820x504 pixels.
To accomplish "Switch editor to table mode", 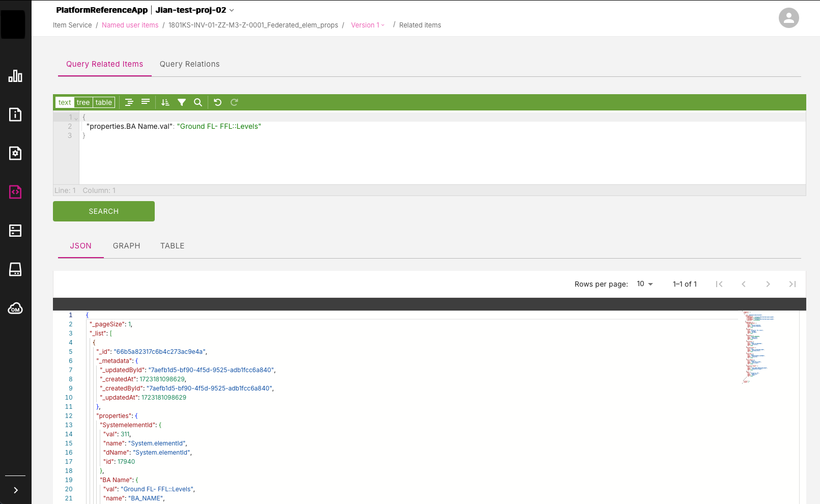I will tap(104, 102).
